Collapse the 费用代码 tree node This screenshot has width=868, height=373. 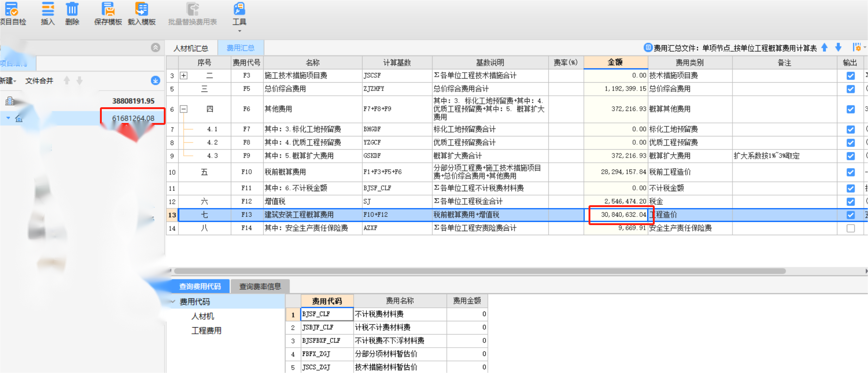coord(173,302)
